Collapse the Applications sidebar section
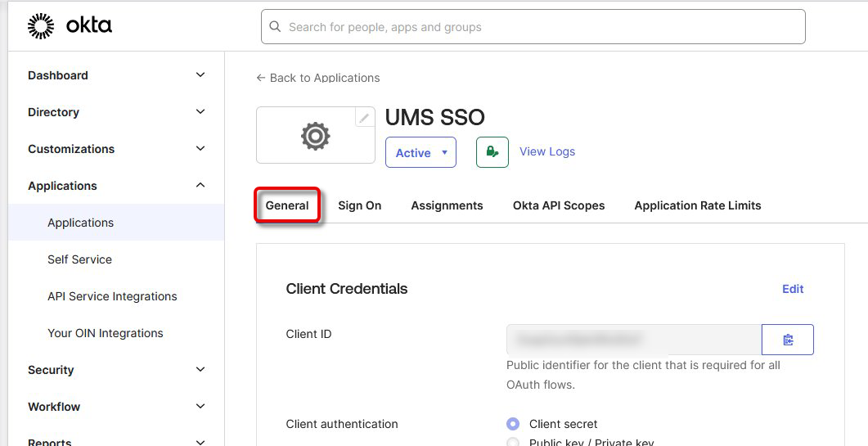Viewport: 868px width, 446px height. click(x=200, y=186)
